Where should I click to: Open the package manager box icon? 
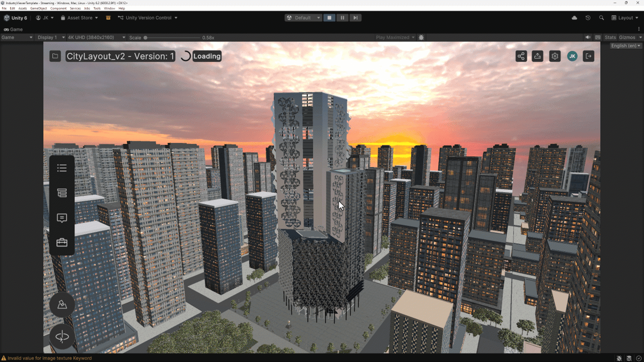coord(108,18)
